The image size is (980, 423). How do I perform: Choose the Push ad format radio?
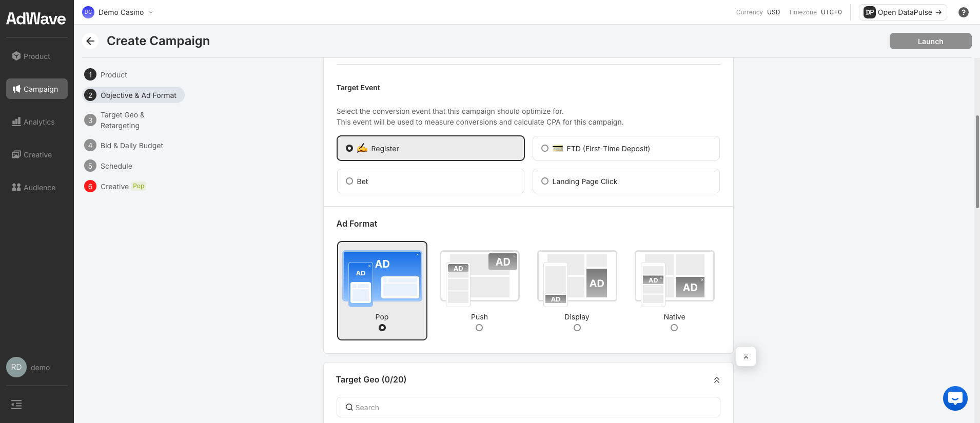(x=479, y=328)
